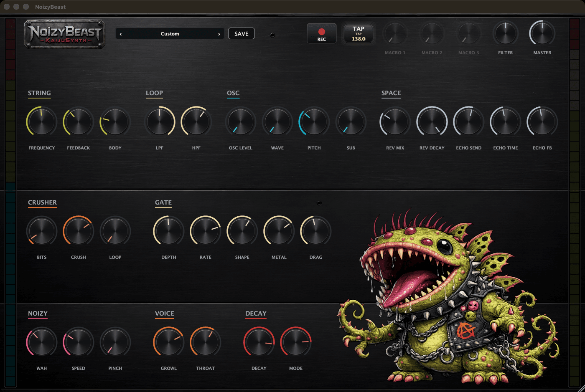585x392 pixels.
Task: Click the STRING BODY knob
Action: click(115, 122)
